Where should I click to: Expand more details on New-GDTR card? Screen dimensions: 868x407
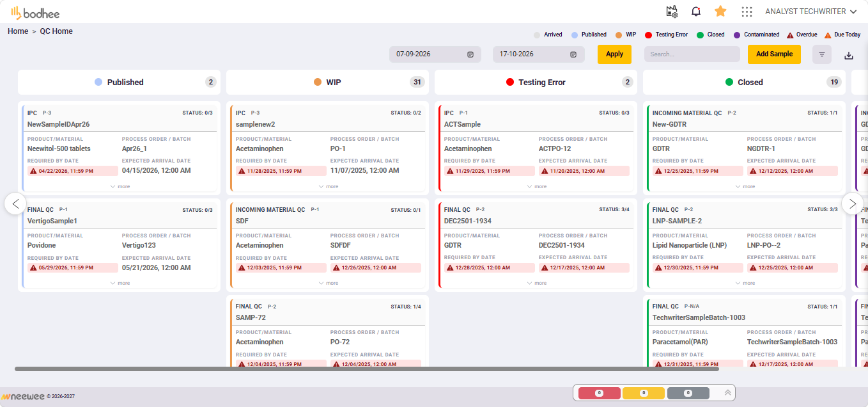coord(745,186)
